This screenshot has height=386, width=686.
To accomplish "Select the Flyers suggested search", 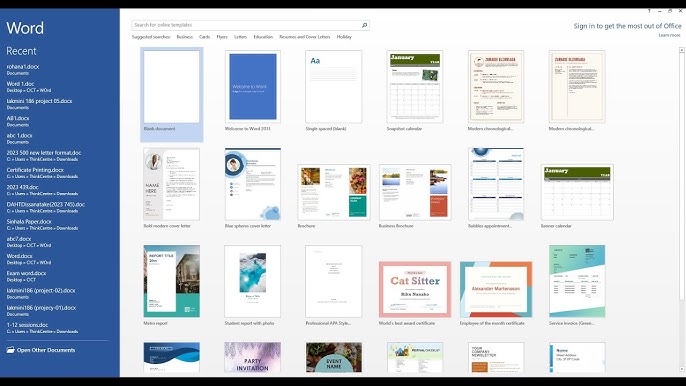I will point(222,37).
